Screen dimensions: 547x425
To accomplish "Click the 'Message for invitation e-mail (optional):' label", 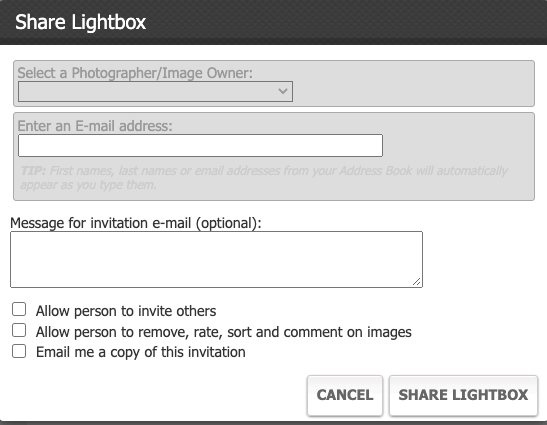I will pyautogui.click(x=136, y=223).
